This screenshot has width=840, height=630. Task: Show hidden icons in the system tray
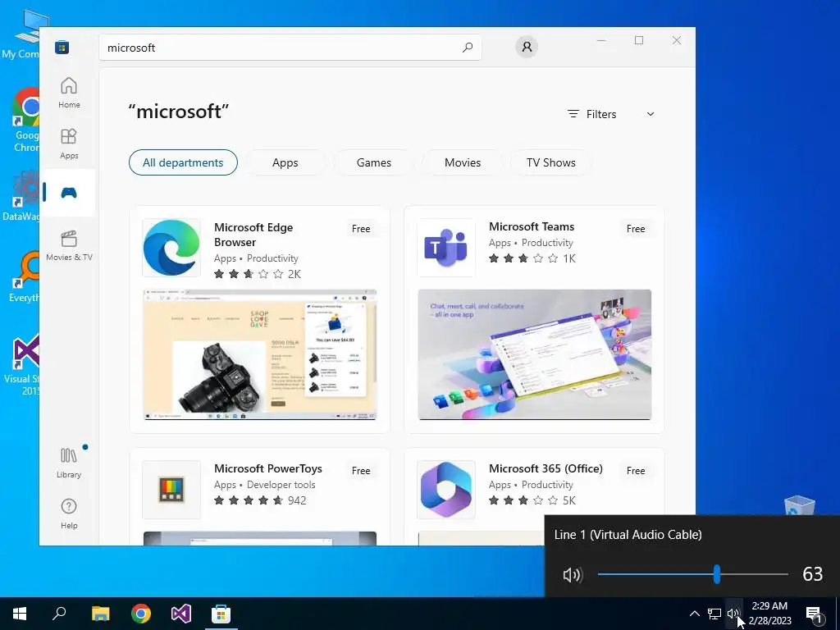click(694, 614)
